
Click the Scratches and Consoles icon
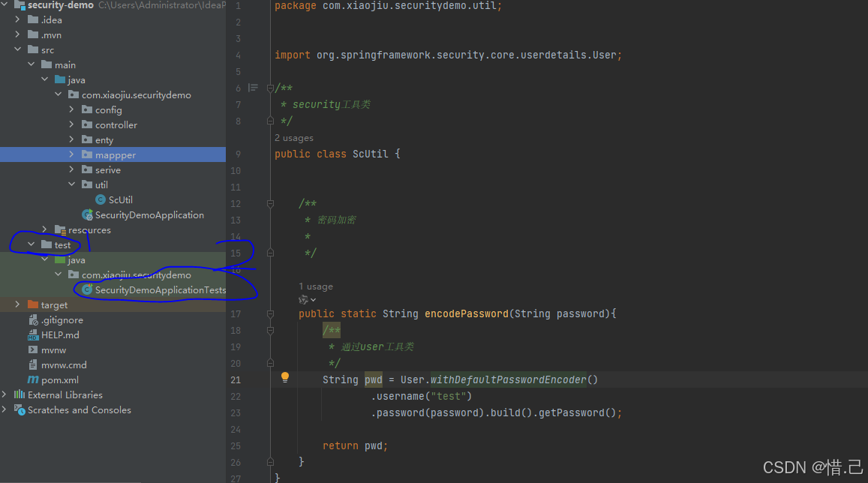[20, 410]
